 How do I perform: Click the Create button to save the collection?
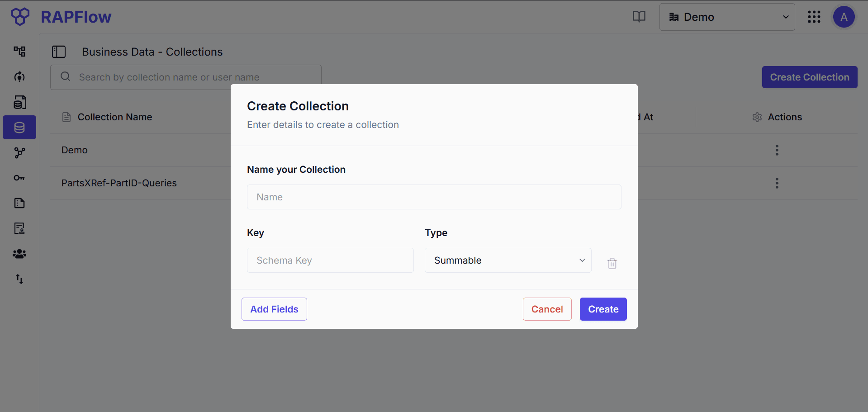(x=602, y=309)
